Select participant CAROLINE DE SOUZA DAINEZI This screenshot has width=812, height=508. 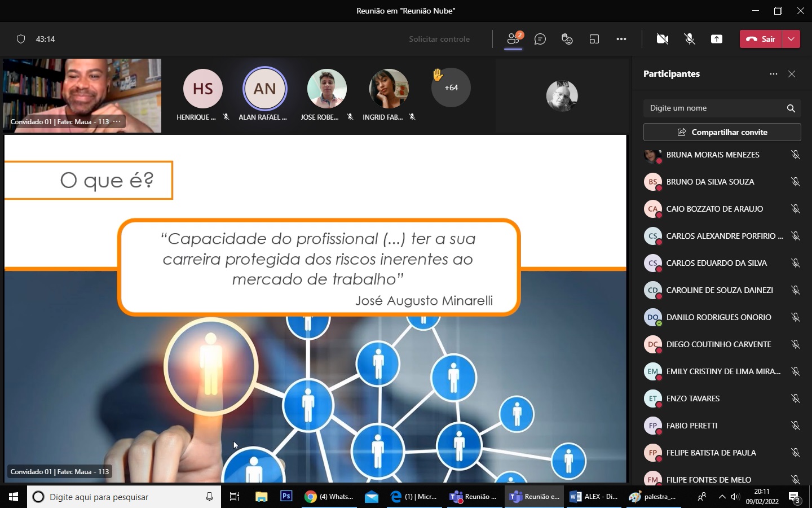pos(720,290)
